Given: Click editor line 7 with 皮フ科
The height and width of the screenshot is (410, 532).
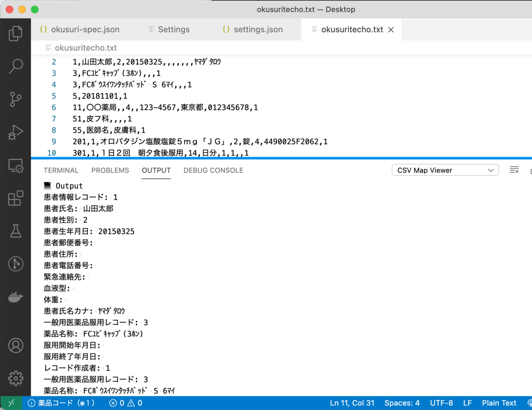Looking at the screenshot, I should (102, 119).
